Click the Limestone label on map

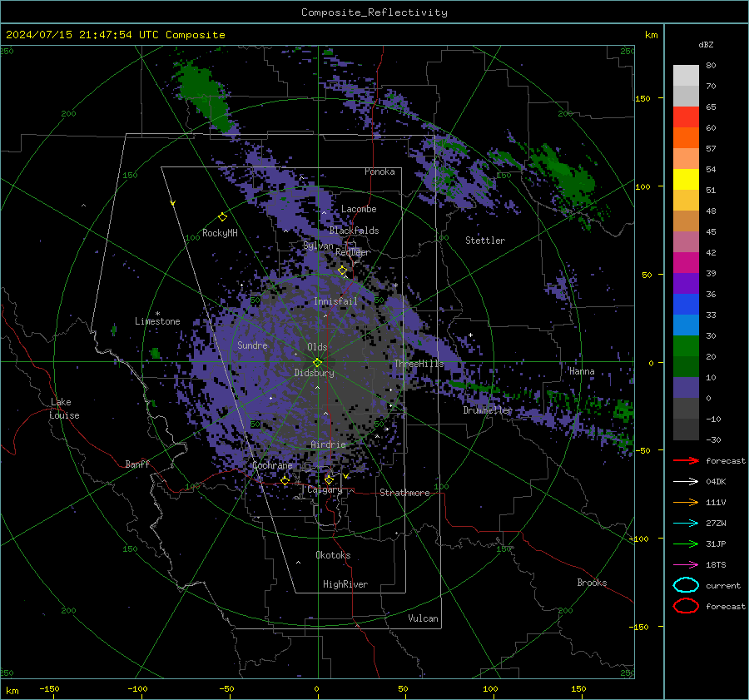157,321
